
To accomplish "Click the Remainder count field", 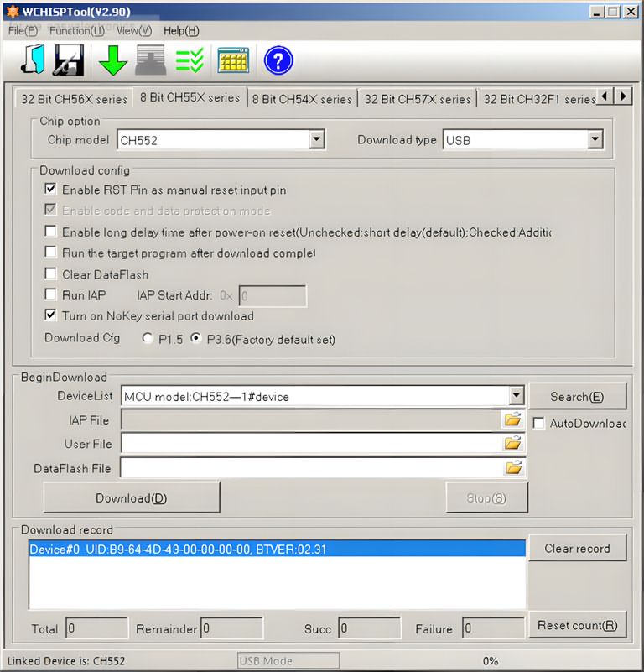I will coord(231,628).
